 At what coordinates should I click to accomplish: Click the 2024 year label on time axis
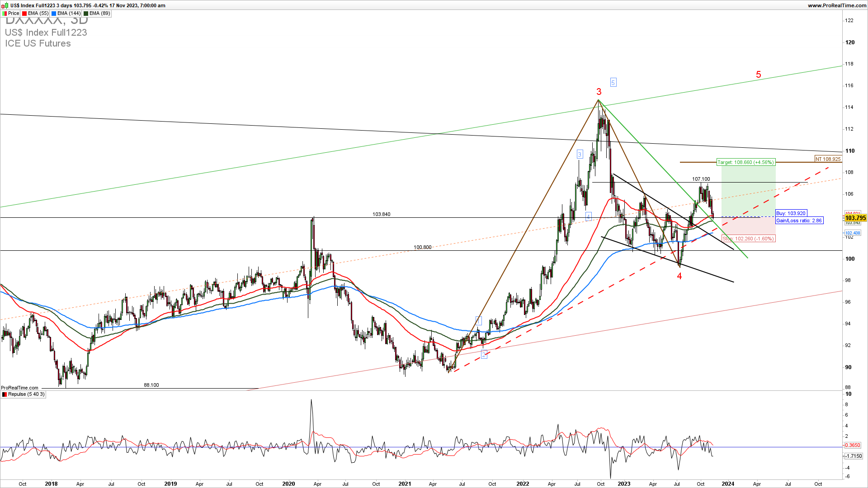point(728,484)
